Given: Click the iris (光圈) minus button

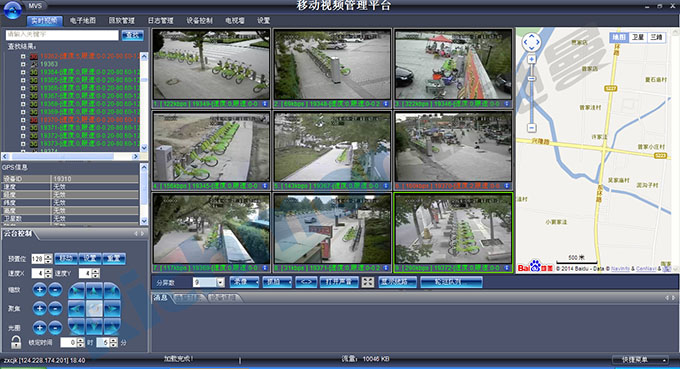Looking at the screenshot, I should point(55,327).
